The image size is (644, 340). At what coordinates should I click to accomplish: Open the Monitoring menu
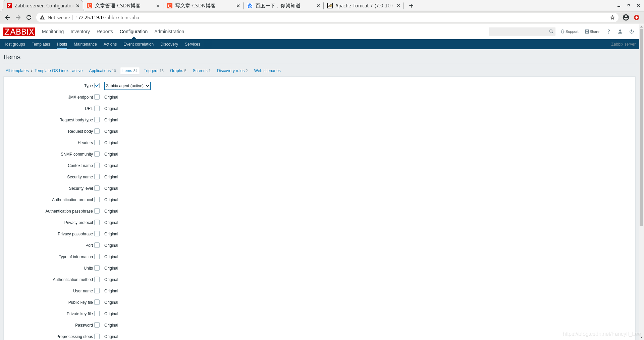pos(53,32)
